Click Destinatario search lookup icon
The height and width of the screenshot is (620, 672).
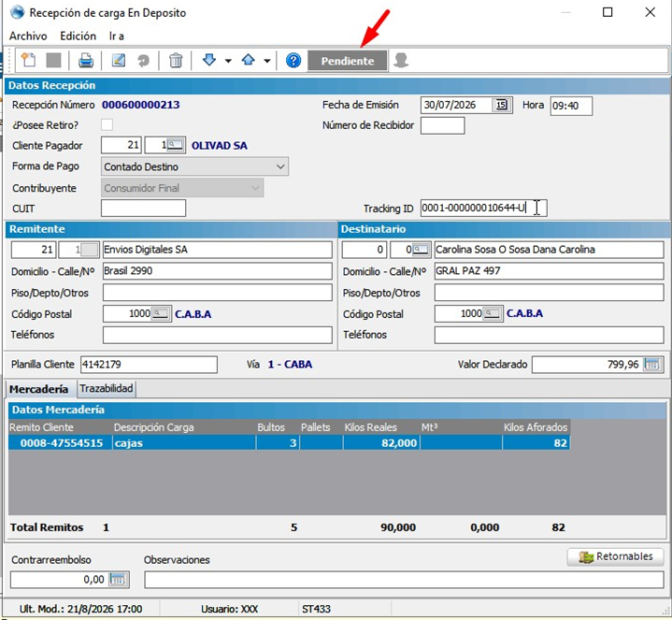click(x=421, y=249)
